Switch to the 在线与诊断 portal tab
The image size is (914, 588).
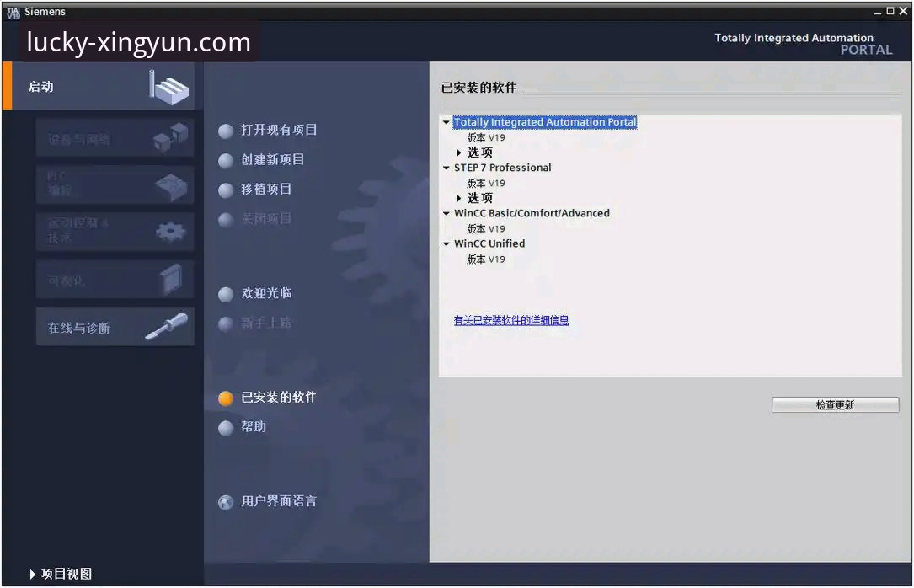point(115,327)
